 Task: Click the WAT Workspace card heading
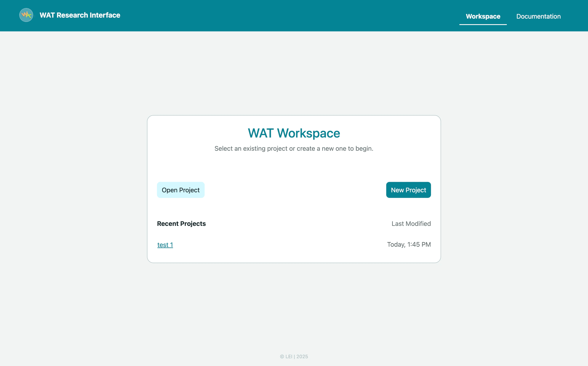click(294, 133)
